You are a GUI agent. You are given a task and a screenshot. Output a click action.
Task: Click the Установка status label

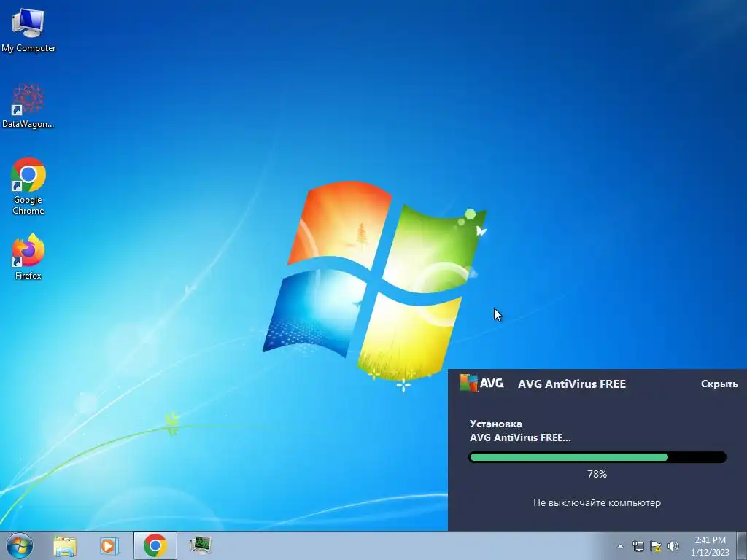click(x=496, y=424)
